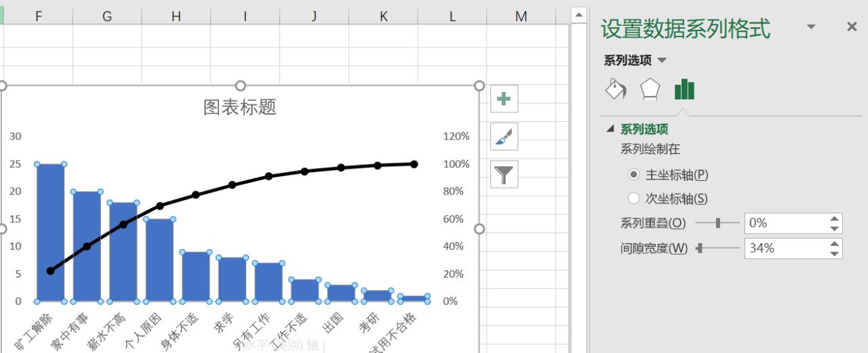Click the vertical scrollbar up arrow
The height and width of the screenshot is (353, 868).
coord(579,14)
